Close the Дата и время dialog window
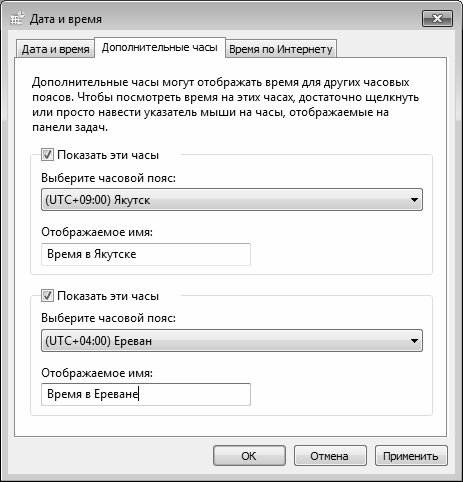 (x=437, y=18)
